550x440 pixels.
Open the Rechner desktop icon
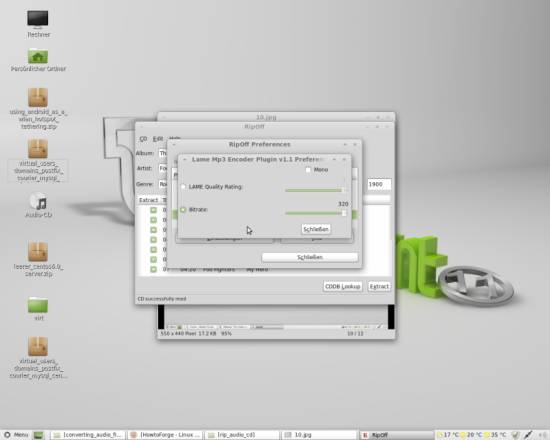tap(38, 19)
